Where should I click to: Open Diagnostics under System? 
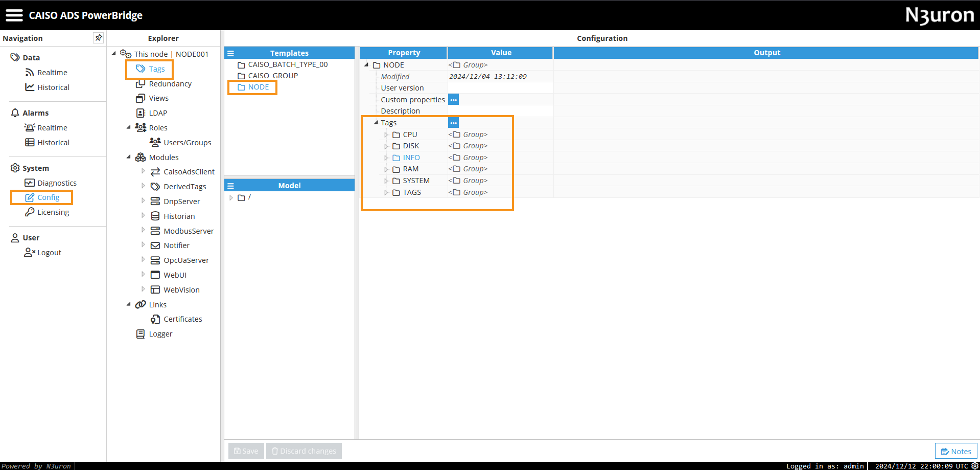(51, 183)
